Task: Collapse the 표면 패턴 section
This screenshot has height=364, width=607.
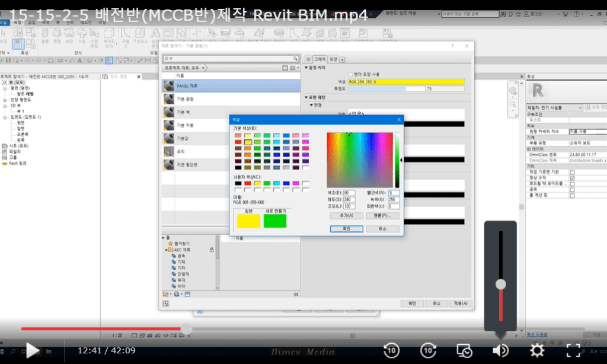Action: click(306, 98)
